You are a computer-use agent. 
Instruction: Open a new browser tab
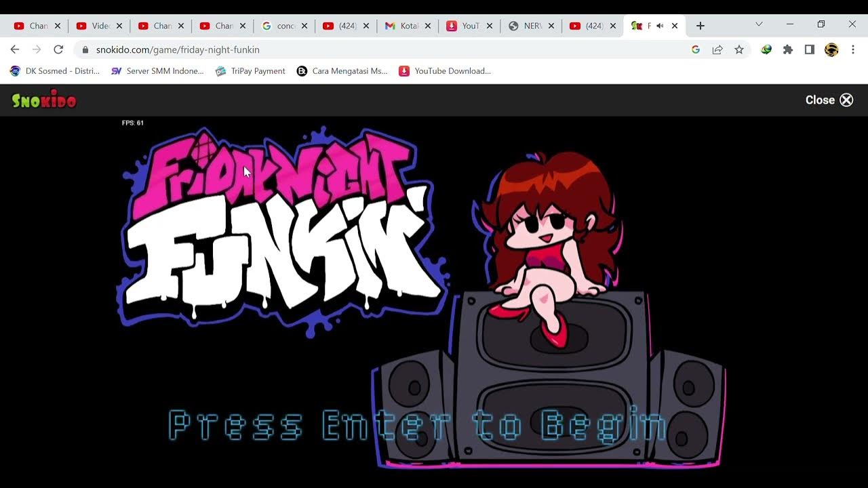701,26
